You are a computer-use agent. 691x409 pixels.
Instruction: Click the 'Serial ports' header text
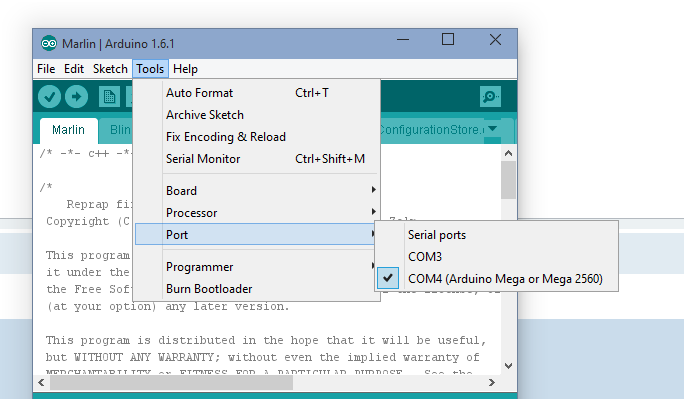(437, 235)
